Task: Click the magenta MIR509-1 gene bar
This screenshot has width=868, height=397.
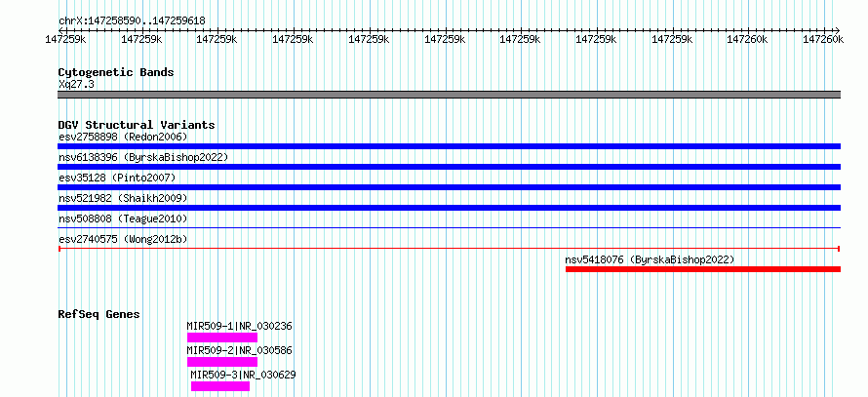Action: [x=222, y=337]
